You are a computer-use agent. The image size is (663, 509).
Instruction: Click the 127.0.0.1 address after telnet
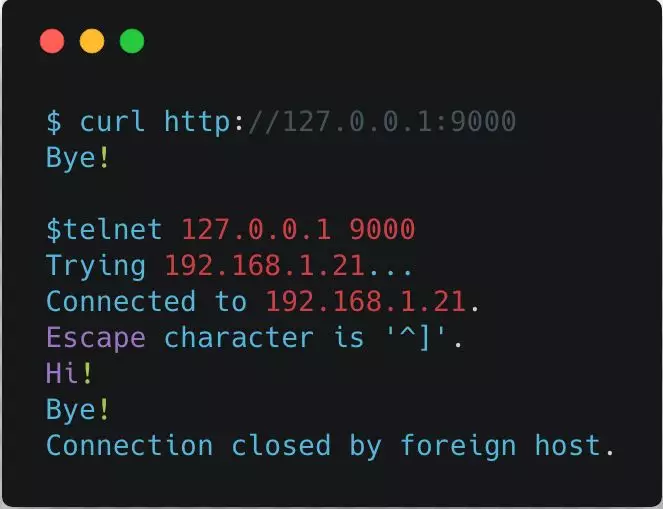click(256, 230)
